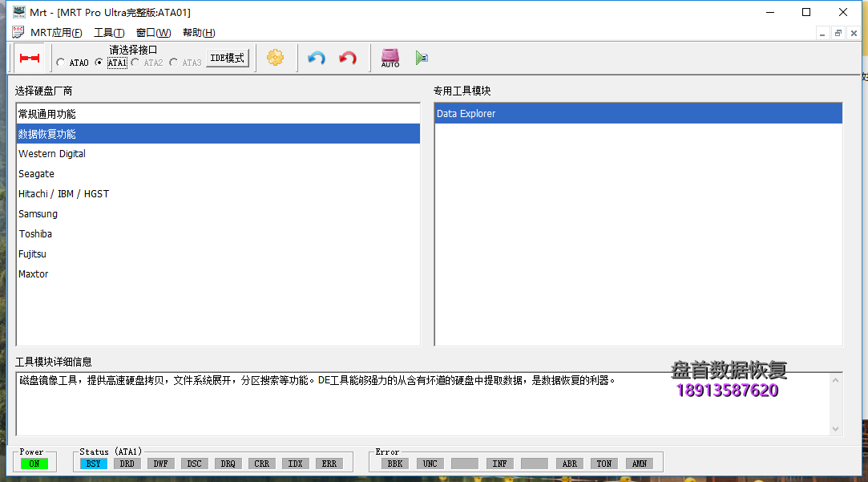The image size is (868, 482).
Task: Click the ERR status indicator light
Action: click(x=329, y=463)
